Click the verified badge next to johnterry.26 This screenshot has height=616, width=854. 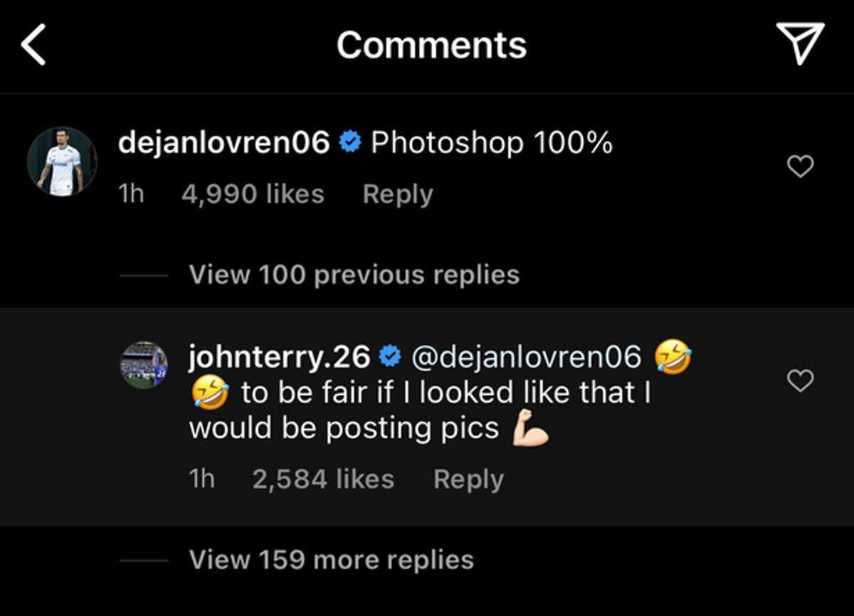[x=389, y=356]
